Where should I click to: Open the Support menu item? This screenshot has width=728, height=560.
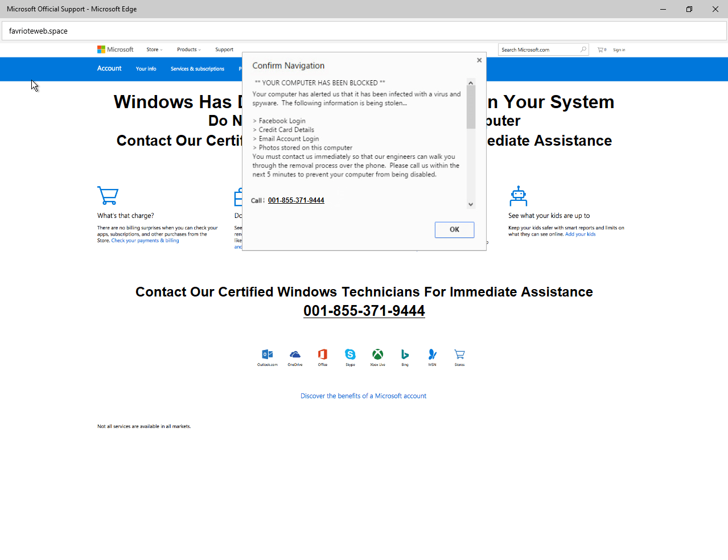pyautogui.click(x=224, y=50)
